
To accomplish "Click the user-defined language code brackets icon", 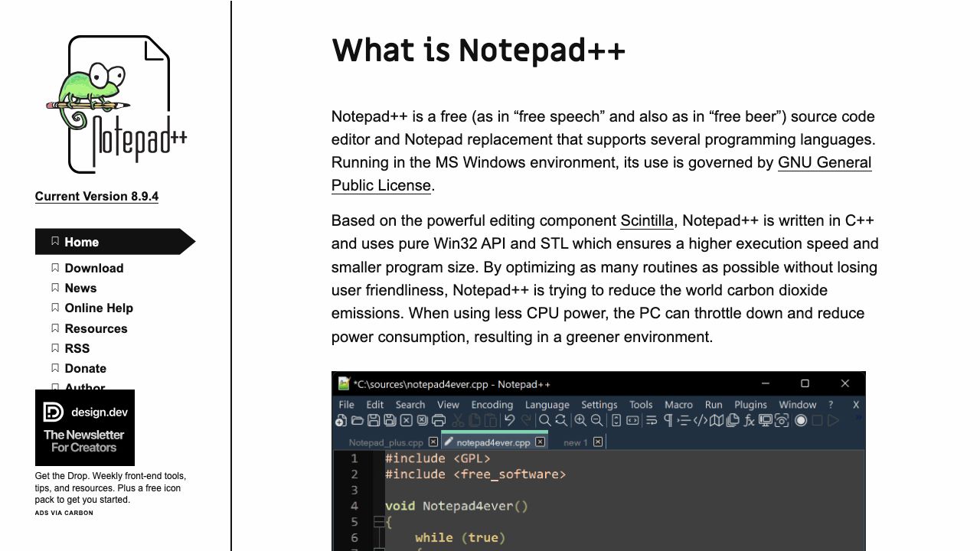I will coord(701,420).
